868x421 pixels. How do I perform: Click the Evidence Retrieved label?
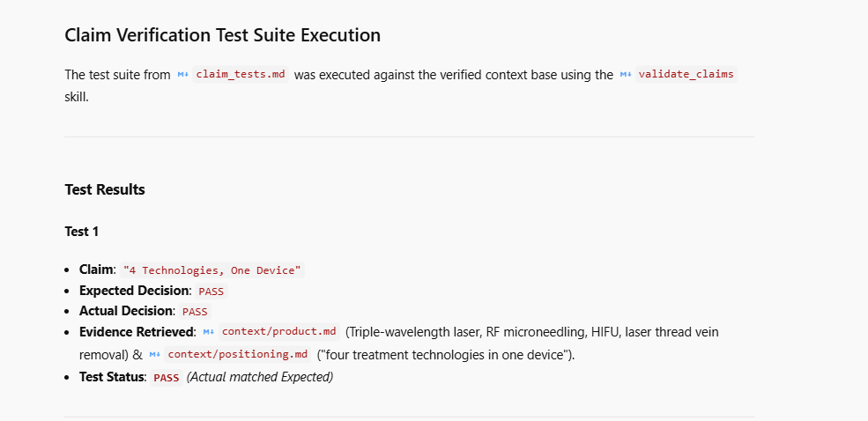pos(137,332)
